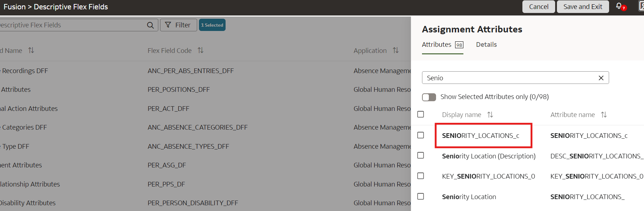Click the search magnifier icon
This screenshot has width=644, height=211.
click(x=150, y=25)
